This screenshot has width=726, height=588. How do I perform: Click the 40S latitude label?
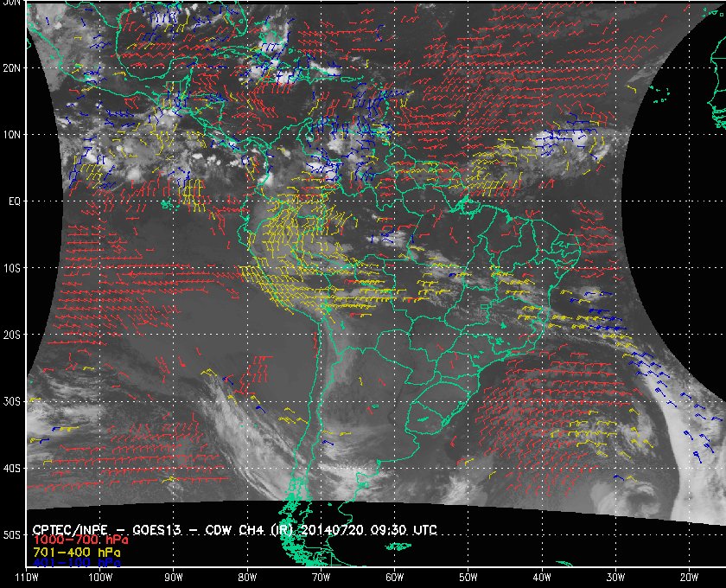(12, 468)
